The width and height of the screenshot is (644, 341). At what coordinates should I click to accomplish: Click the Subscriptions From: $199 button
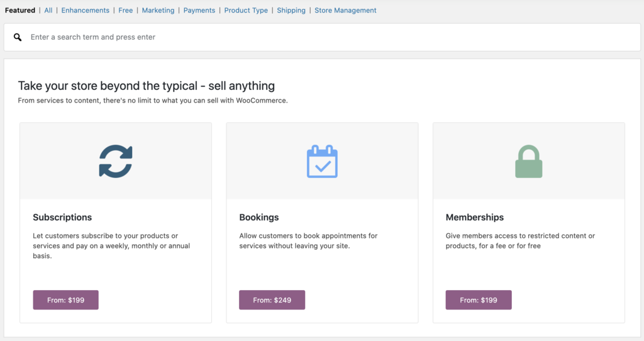(x=65, y=300)
